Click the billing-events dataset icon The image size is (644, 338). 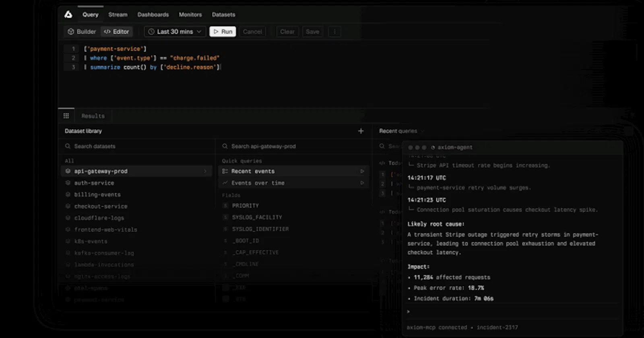pos(68,194)
